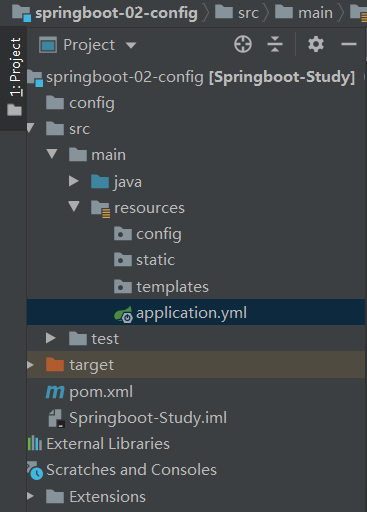The image size is (367, 512).
Task: Click springboot-02-config breadcrumb
Action: (117, 13)
